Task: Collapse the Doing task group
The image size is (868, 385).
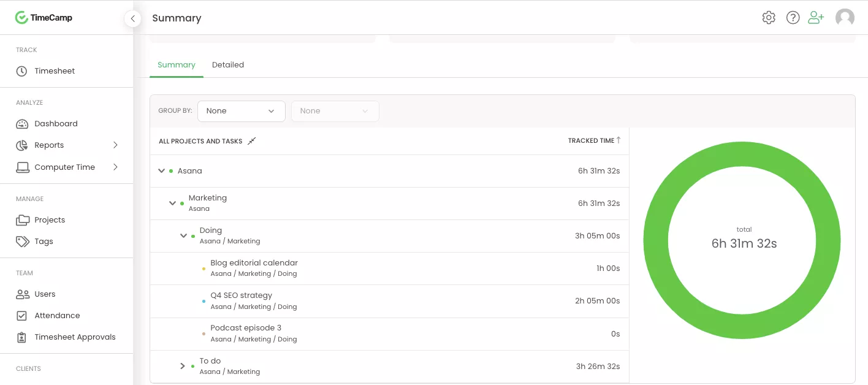Action: 183,235
